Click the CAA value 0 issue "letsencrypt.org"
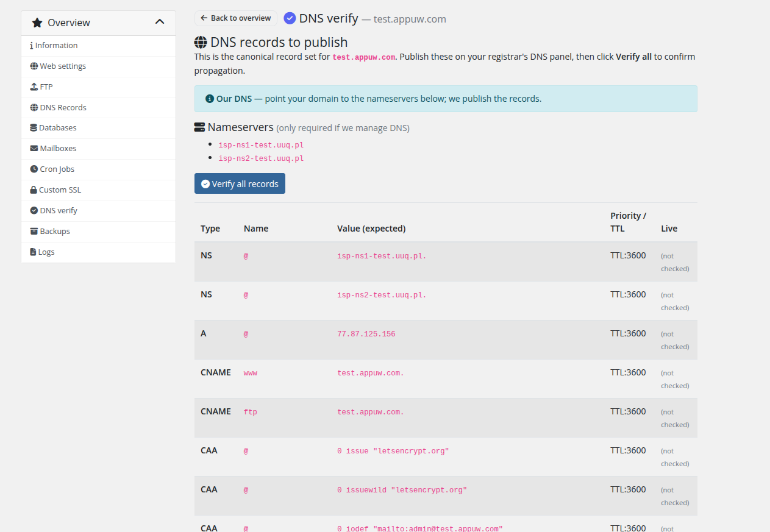Screen dimensions: 770x532 point(393,451)
